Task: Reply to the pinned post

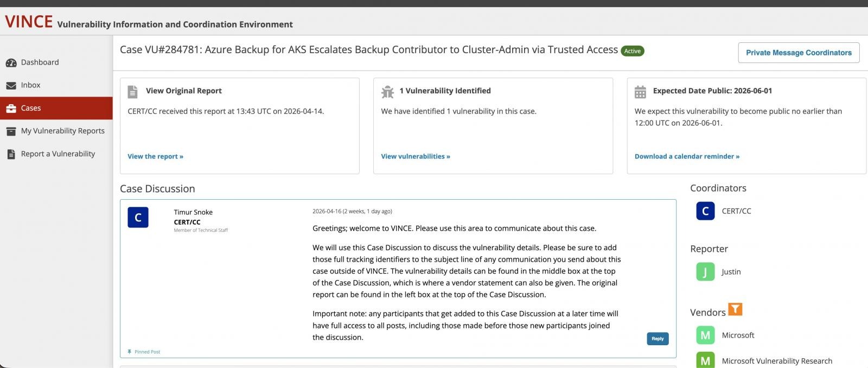Action: [658, 339]
